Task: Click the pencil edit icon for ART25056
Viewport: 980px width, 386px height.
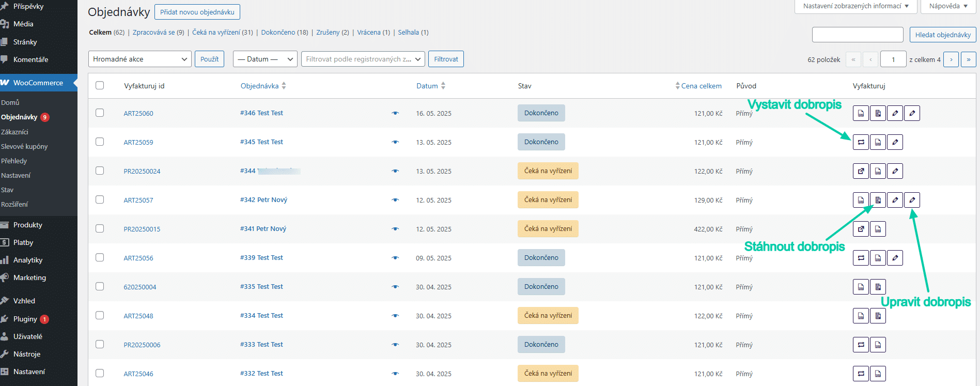Action: pos(895,258)
